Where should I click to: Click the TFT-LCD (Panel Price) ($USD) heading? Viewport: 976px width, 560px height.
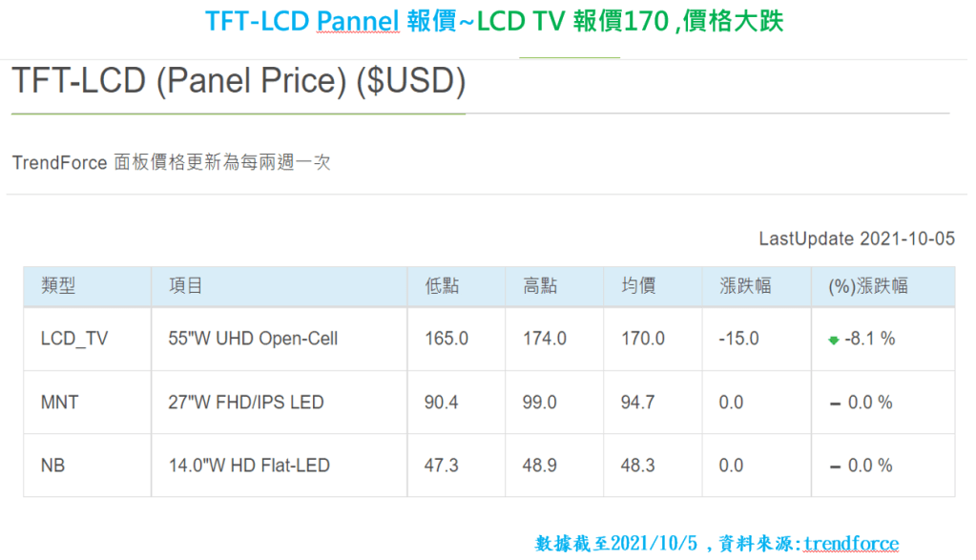(x=239, y=82)
